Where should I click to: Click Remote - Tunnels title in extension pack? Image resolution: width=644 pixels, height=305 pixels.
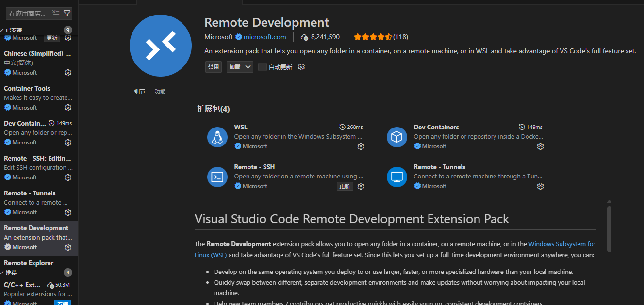(440, 167)
